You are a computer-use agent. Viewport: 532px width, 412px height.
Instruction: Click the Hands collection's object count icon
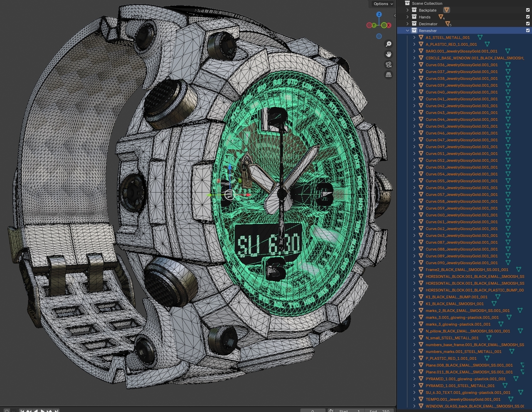[441, 17]
